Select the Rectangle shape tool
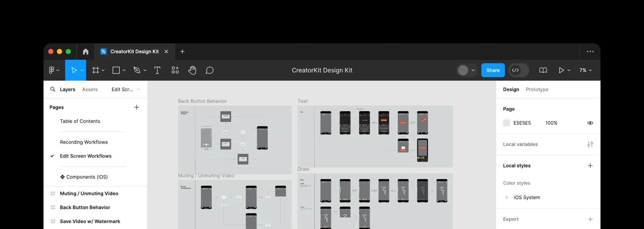Image resolution: width=644 pixels, height=229 pixels. (x=116, y=70)
